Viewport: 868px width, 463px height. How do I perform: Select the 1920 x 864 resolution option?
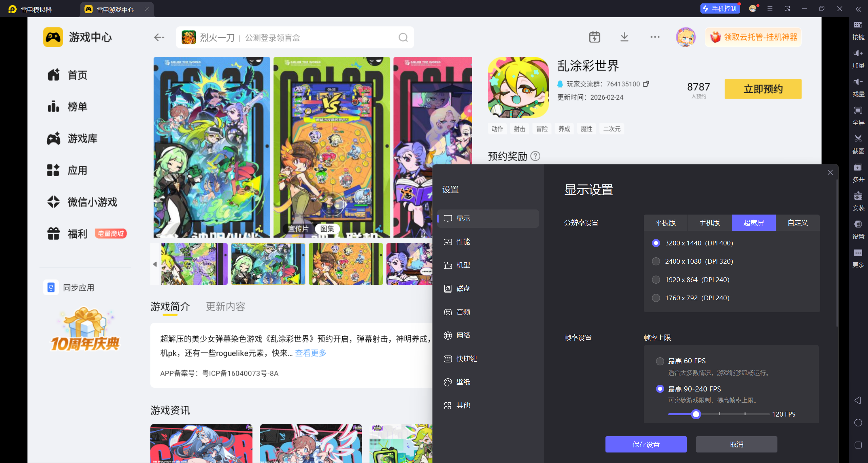[656, 280]
